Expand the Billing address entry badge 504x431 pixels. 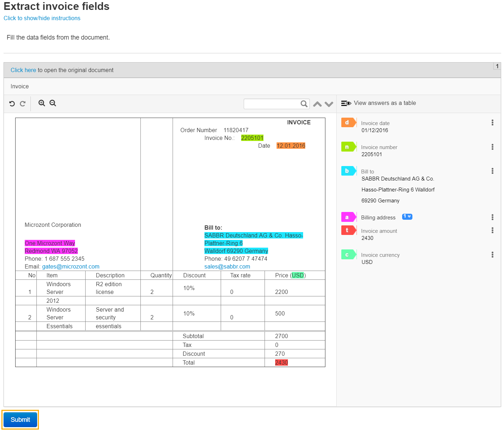point(407,217)
